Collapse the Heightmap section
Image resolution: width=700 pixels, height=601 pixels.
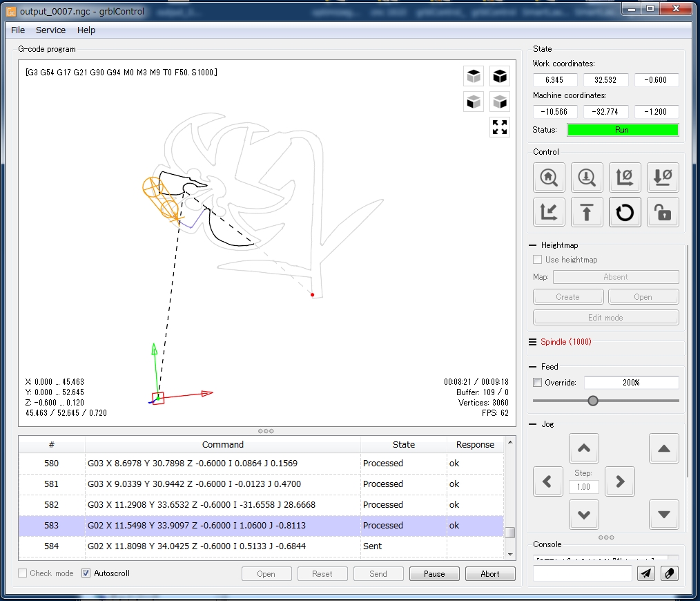tap(532, 245)
